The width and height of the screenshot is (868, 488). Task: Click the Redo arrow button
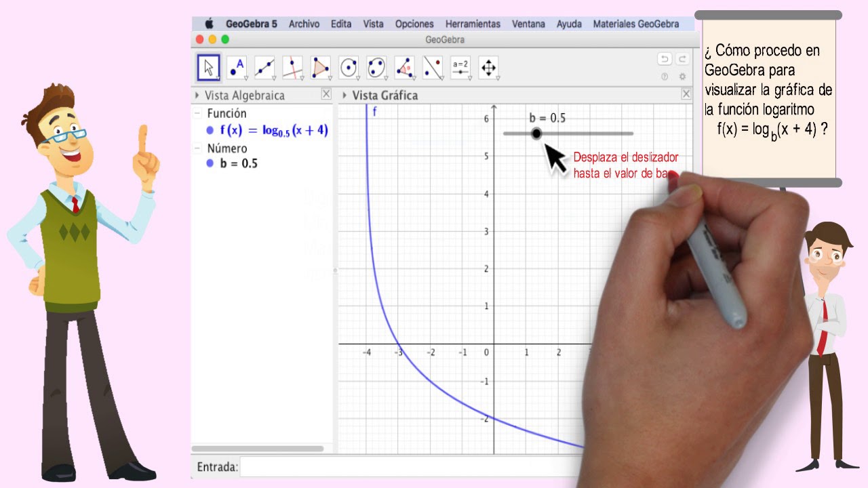(682, 60)
